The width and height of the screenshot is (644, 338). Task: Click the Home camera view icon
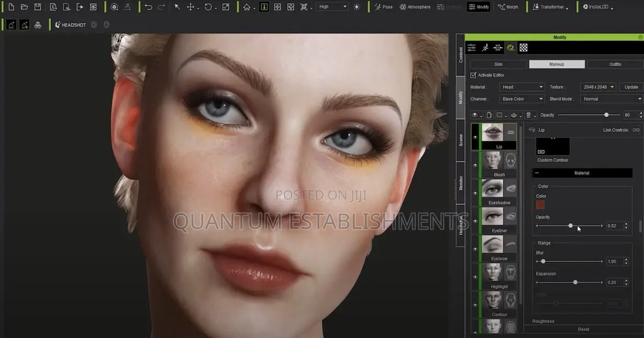coord(247,7)
